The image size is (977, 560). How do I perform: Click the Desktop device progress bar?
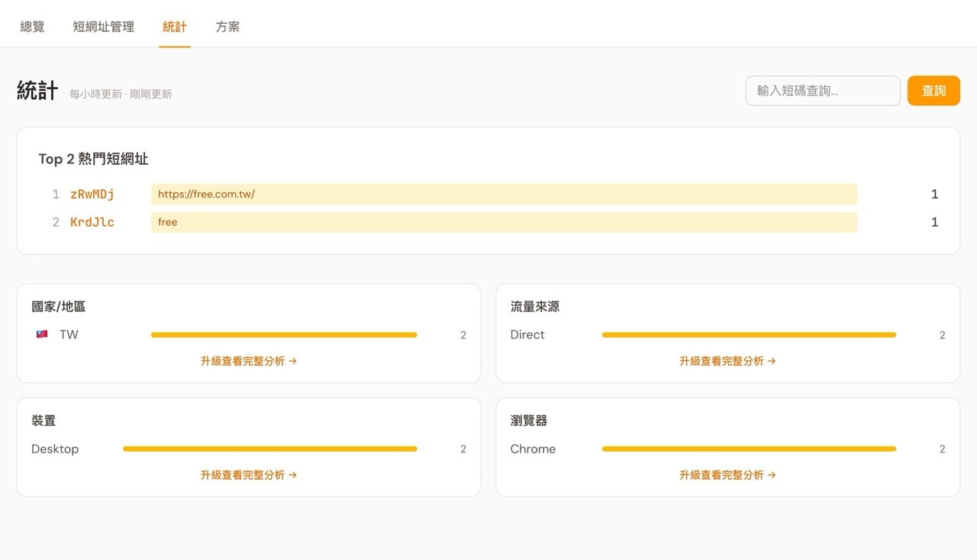tap(270, 449)
